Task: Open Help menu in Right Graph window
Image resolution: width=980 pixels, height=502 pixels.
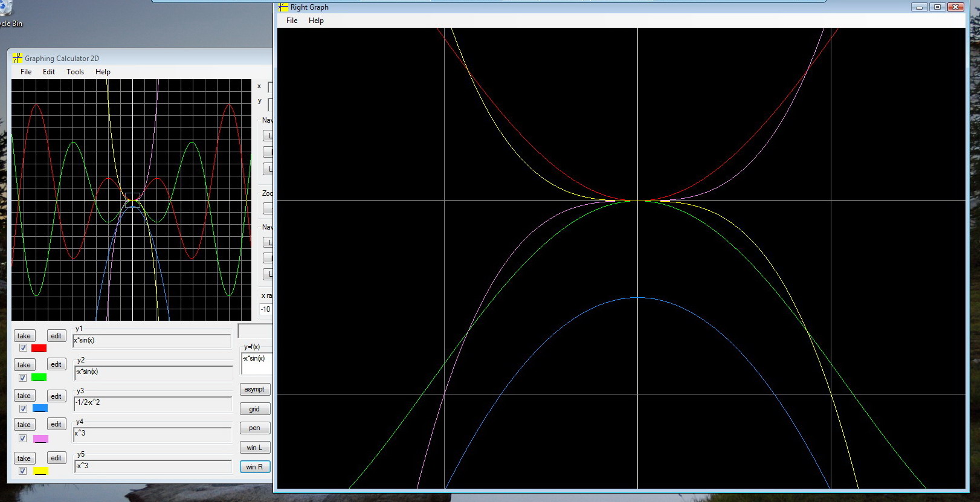Action: pos(316,20)
